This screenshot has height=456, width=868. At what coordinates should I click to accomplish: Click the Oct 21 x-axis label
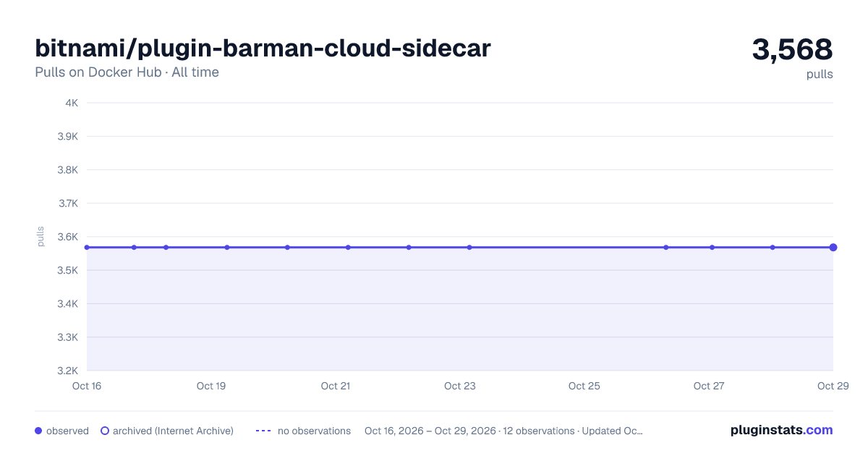336,386
